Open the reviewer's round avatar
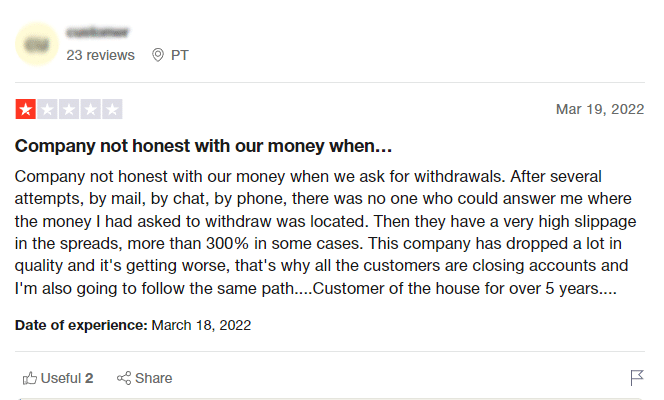 click(x=37, y=44)
